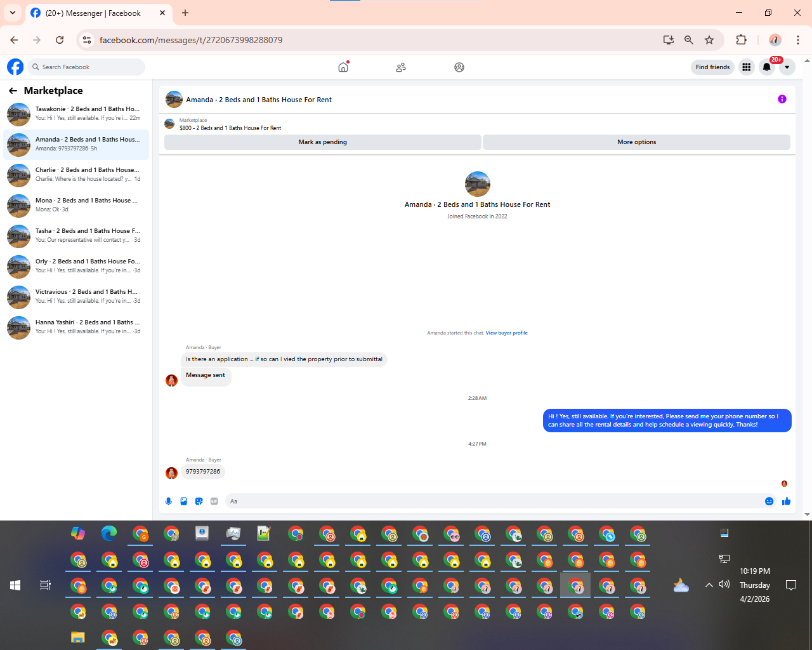The image size is (812, 650).
Task: Click the Amanda chat header title
Action: 259,100
